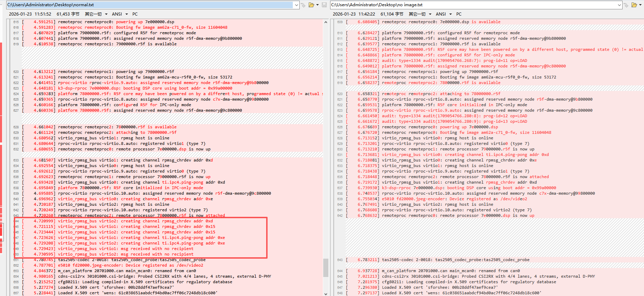
Task: Click the left pane scrollbar up arrow
Action: [x=326, y=22]
